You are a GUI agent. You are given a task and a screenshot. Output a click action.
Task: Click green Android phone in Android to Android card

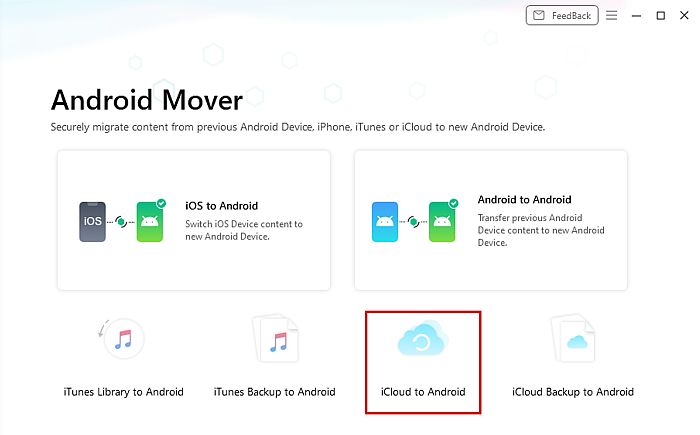443,221
